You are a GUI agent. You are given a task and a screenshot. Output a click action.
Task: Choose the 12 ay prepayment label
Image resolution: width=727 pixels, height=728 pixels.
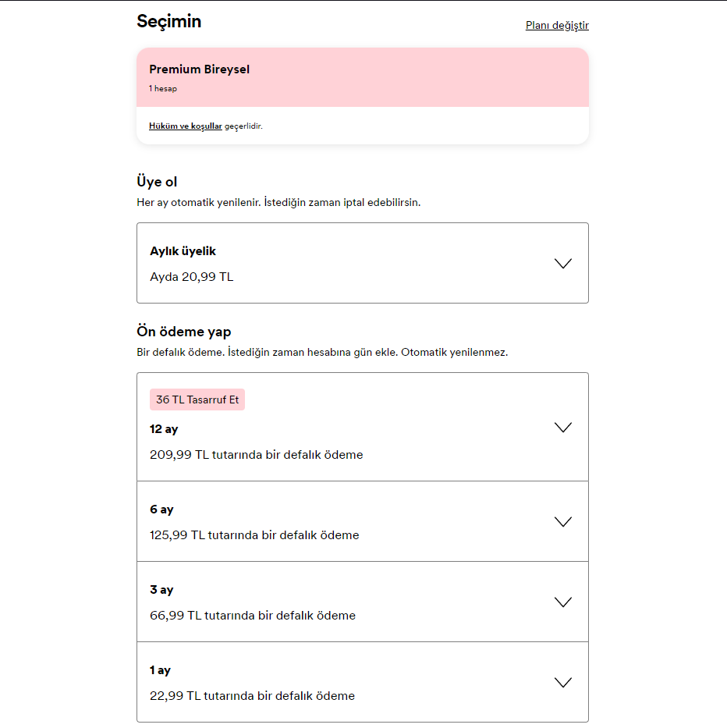164,429
